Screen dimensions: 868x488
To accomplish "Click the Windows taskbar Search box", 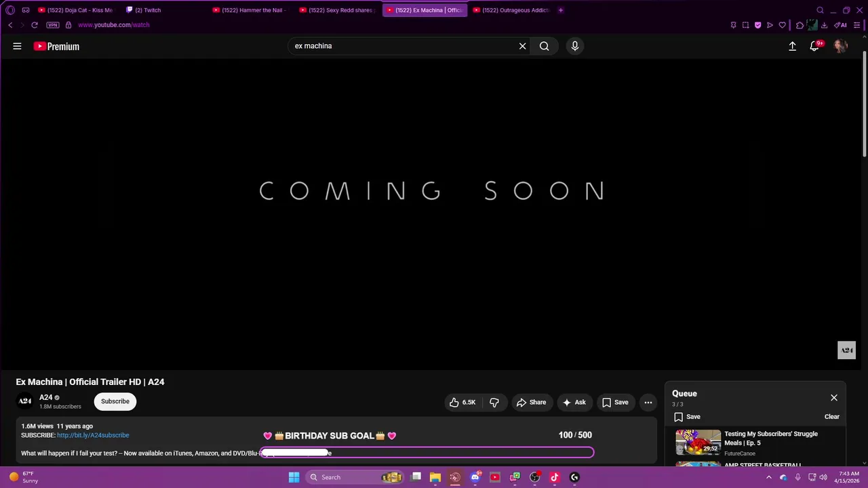I will 355,477.
